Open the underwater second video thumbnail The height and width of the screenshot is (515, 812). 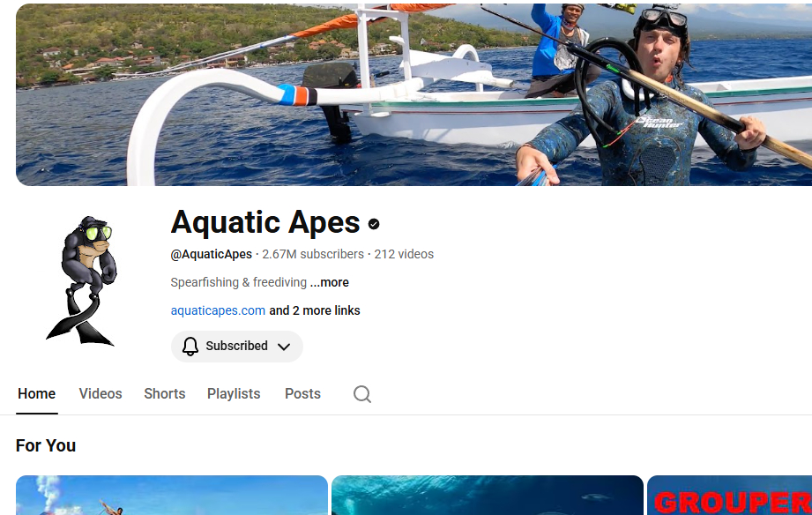(487, 496)
